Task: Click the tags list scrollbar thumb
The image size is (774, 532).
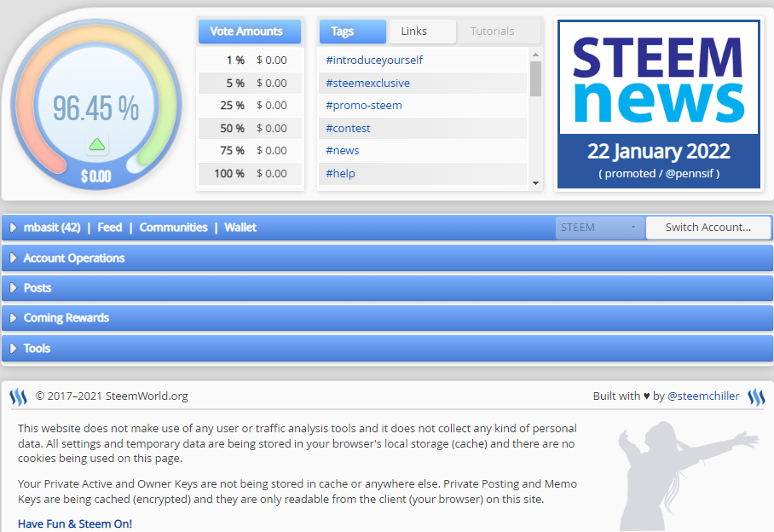Action: [535, 79]
